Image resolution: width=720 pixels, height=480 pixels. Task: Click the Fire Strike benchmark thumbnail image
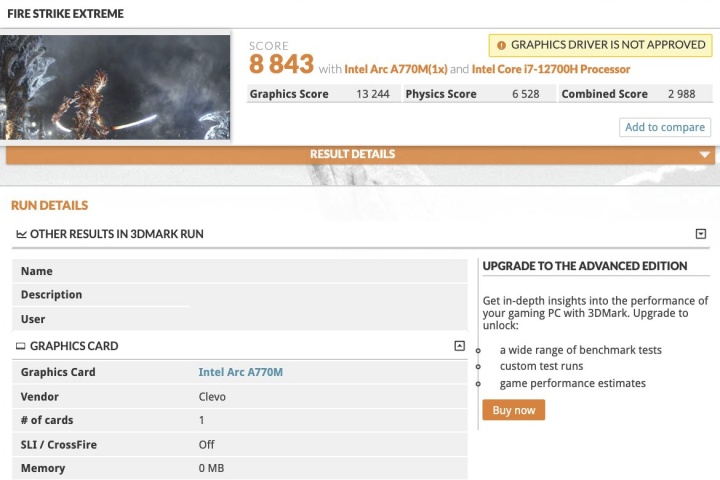pos(115,87)
